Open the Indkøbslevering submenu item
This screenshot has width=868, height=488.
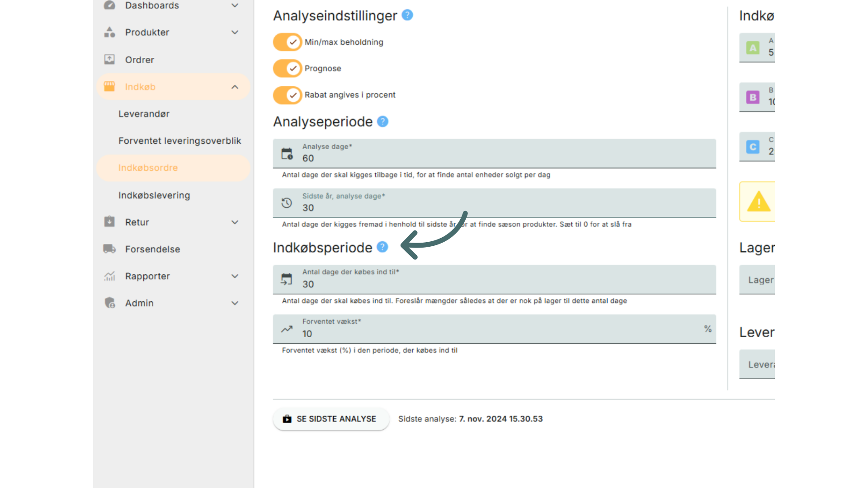(x=154, y=195)
